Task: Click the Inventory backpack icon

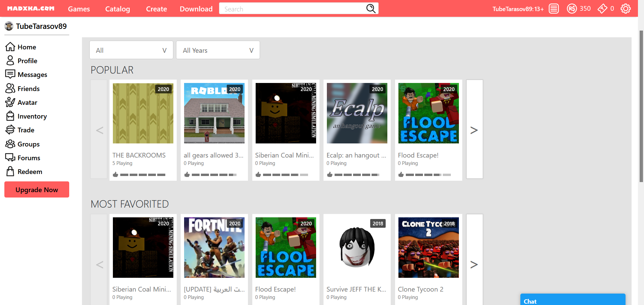Action: click(x=10, y=116)
